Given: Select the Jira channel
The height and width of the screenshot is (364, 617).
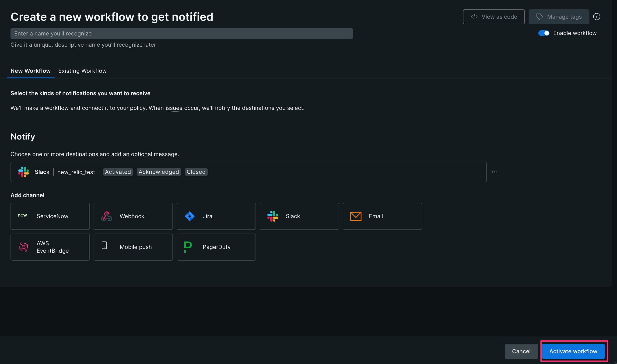Looking at the screenshot, I should pos(216,216).
